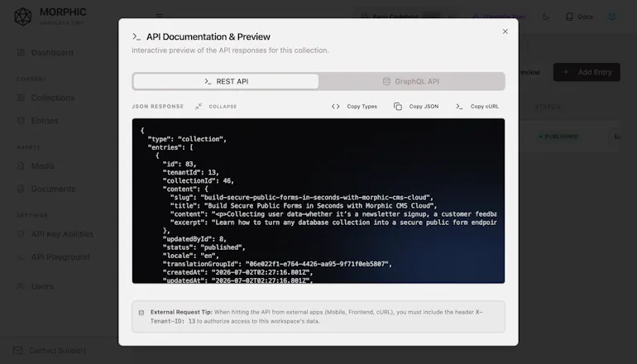Click the "translationGroupId" line
This screenshot has height=364, width=637.
pos(277,264)
